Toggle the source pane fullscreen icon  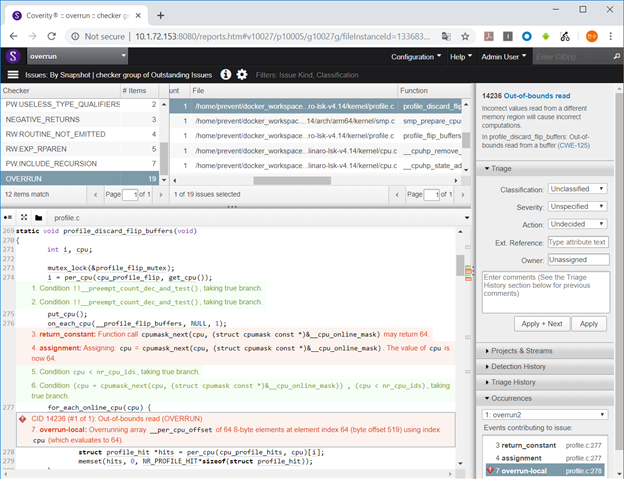coord(25,216)
